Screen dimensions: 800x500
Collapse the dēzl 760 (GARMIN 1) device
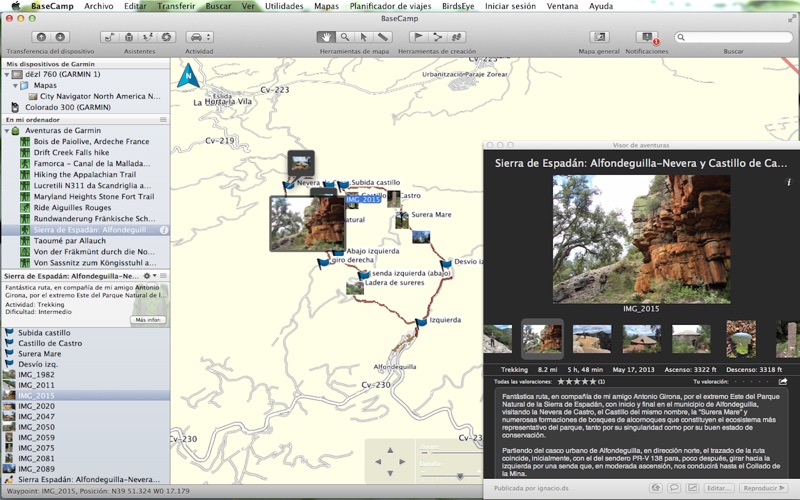click(7, 74)
